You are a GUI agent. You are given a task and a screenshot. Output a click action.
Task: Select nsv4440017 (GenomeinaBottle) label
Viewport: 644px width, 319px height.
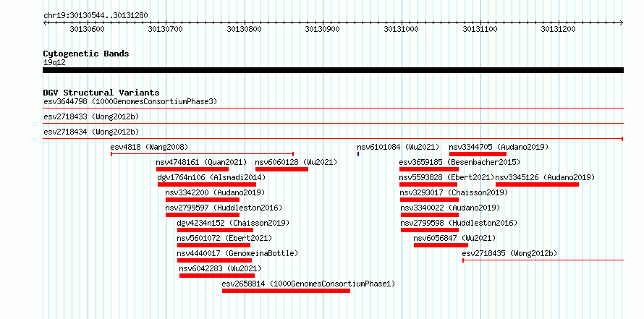pyautogui.click(x=237, y=253)
